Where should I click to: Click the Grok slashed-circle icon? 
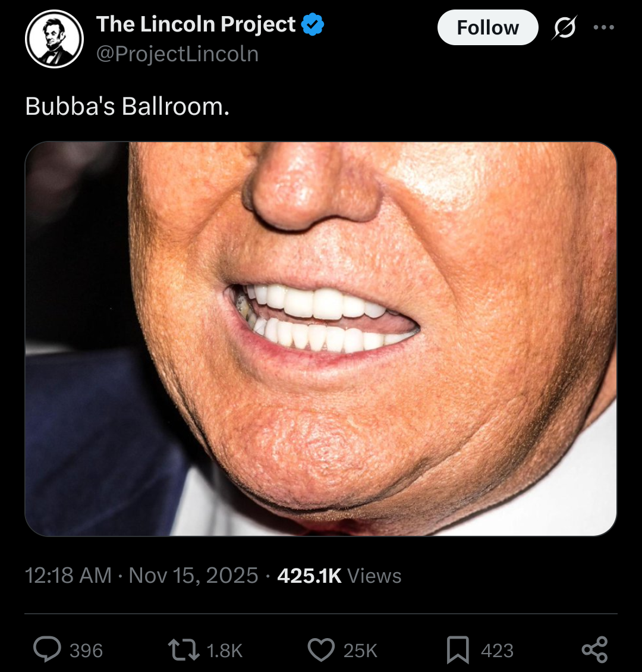click(564, 28)
